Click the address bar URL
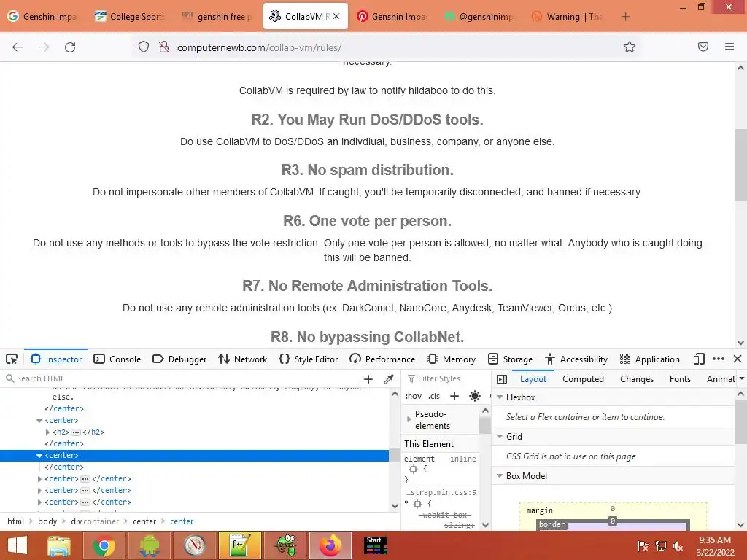 pos(259,47)
